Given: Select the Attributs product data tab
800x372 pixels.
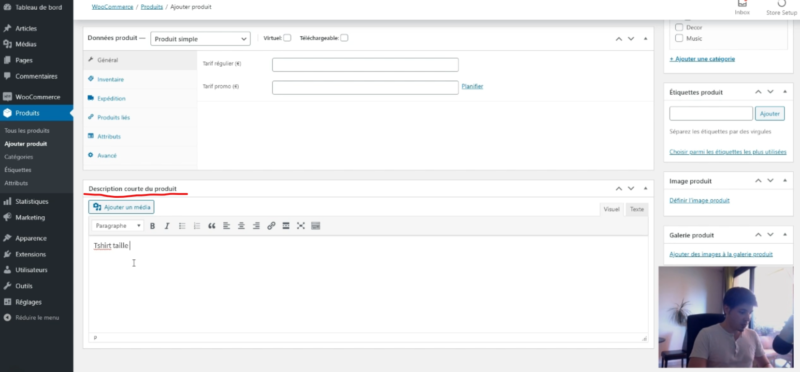Looking at the screenshot, I should pyautogui.click(x=140, y=137).
